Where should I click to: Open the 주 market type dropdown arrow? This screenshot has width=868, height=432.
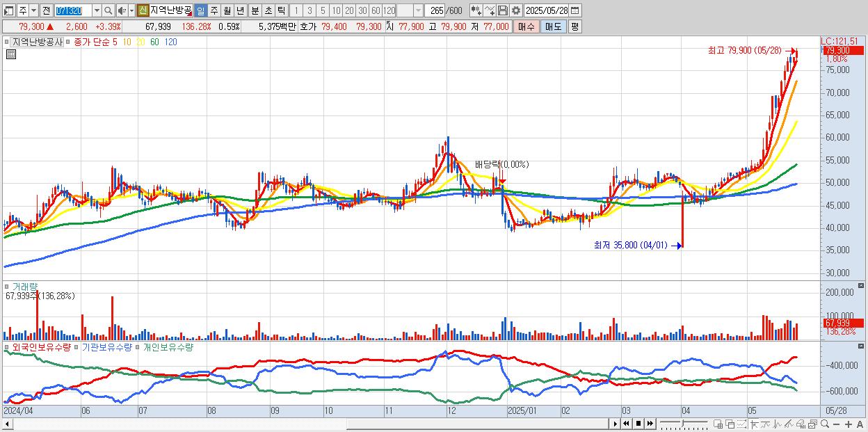click(33, 10)
